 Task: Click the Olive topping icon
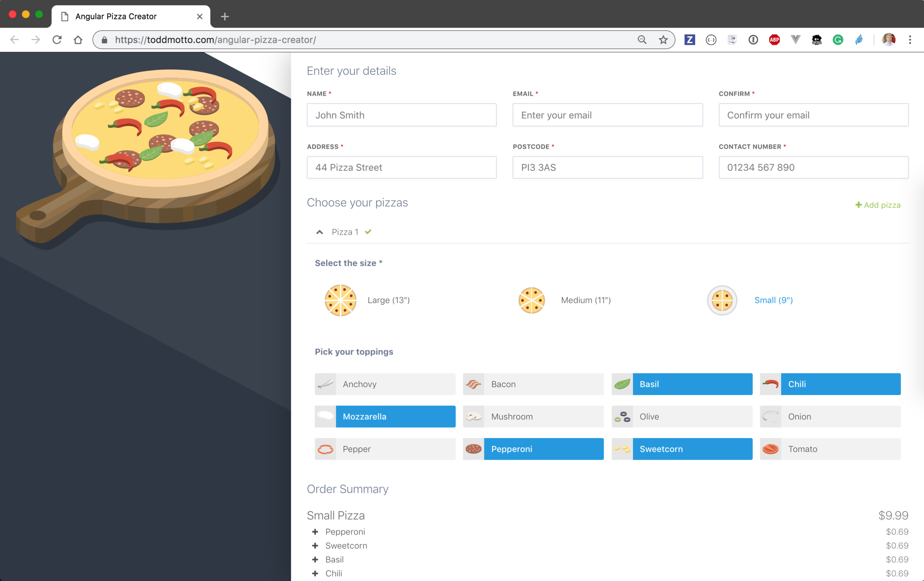[x=622, y=417]
